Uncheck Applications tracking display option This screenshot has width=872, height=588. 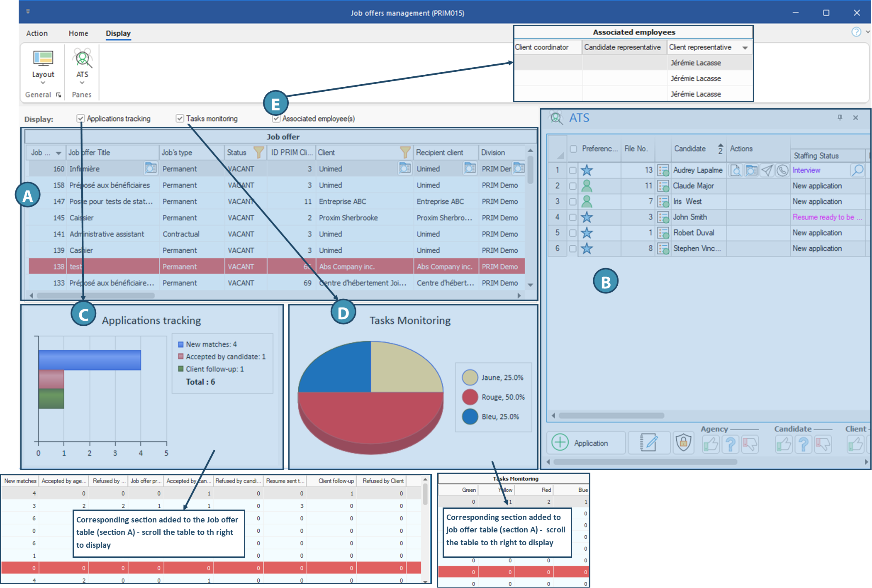point(81,119)
